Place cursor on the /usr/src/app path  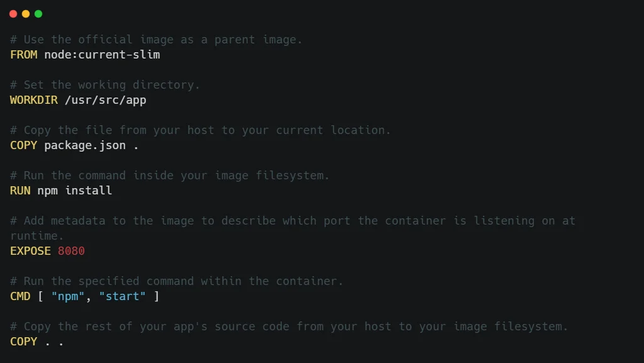click(x=106, y=100)
